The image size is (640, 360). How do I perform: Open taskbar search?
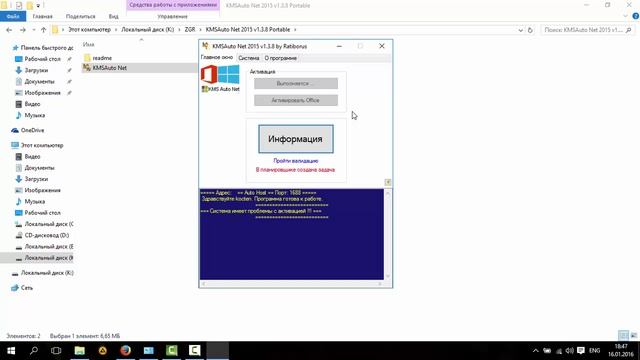[34, 351]
